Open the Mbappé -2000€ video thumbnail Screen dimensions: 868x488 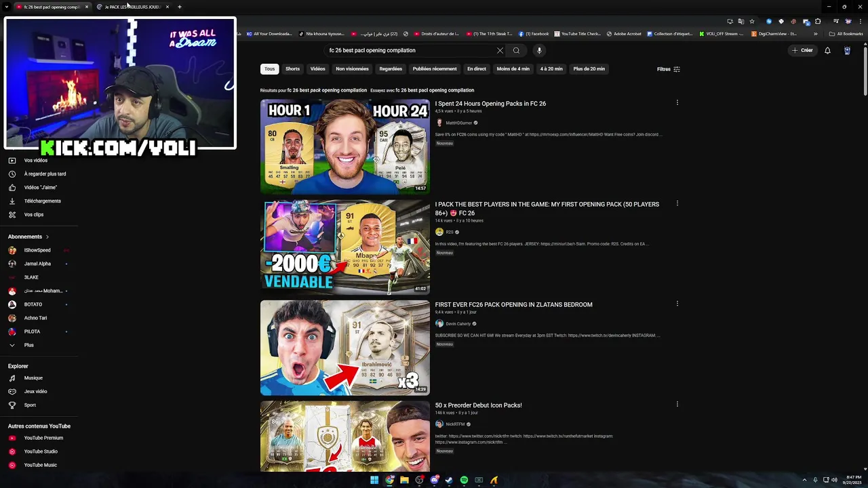click(345, 247)
